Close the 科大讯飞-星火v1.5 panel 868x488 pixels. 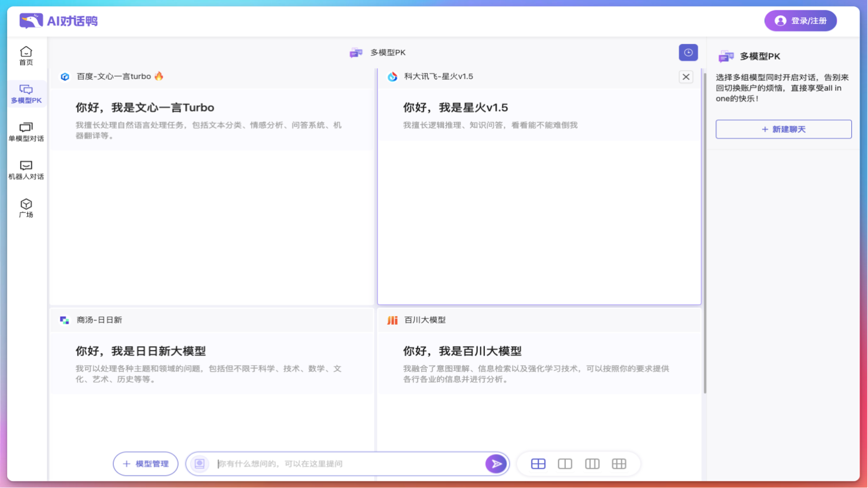coord(686,77)
